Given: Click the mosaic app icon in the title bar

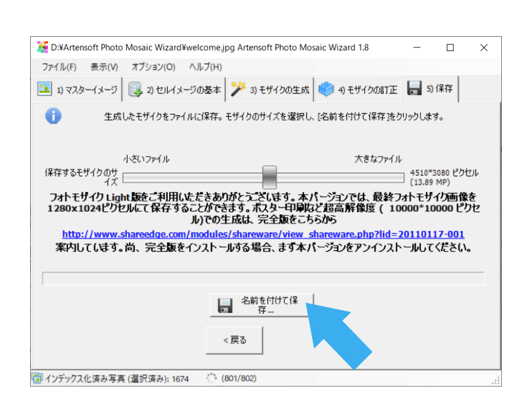Looking at the screenshot, I should (43, 47).
